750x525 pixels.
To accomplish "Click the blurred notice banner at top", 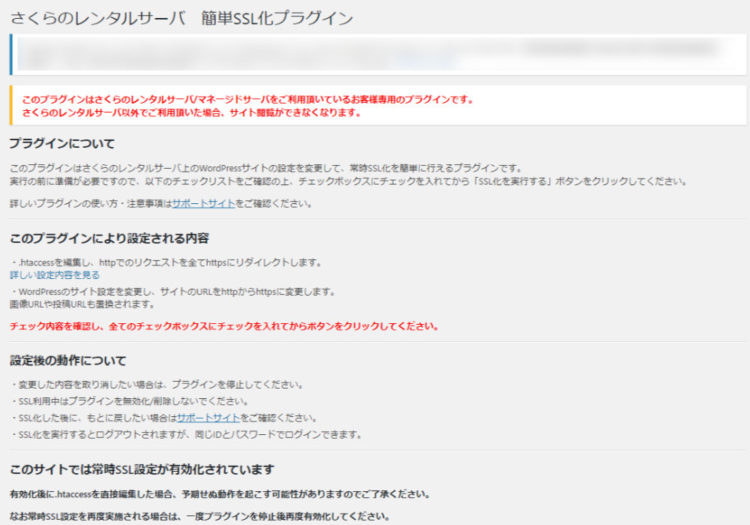I will coord(378,55).
